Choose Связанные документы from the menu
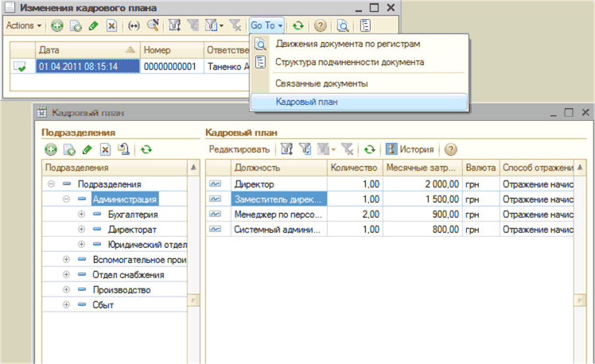Screen dimensions: 595x364 [321, 83]
